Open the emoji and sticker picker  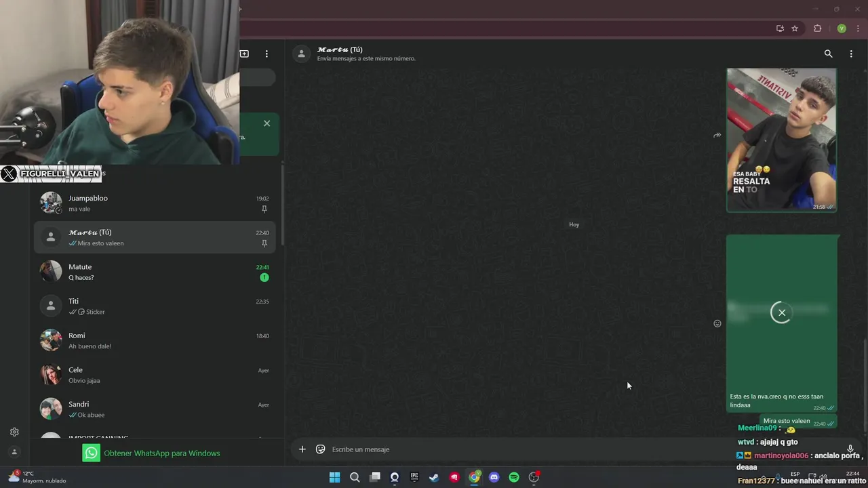click(321, 449)
